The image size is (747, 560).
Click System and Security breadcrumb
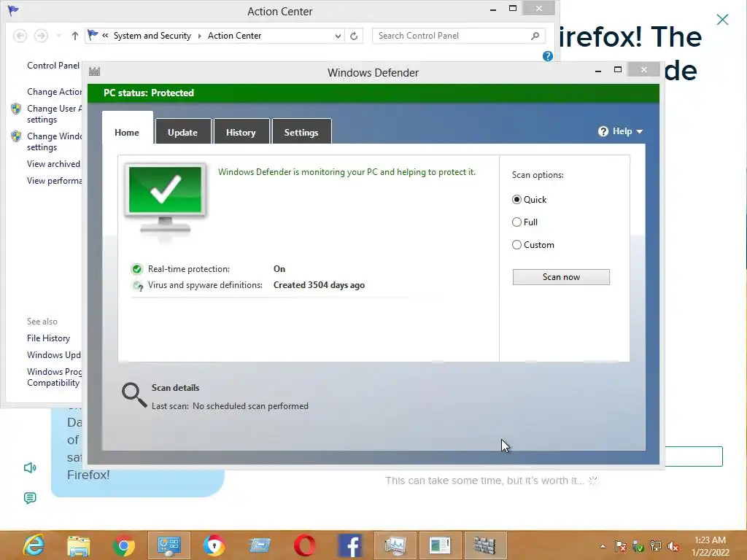click(152, 36)
